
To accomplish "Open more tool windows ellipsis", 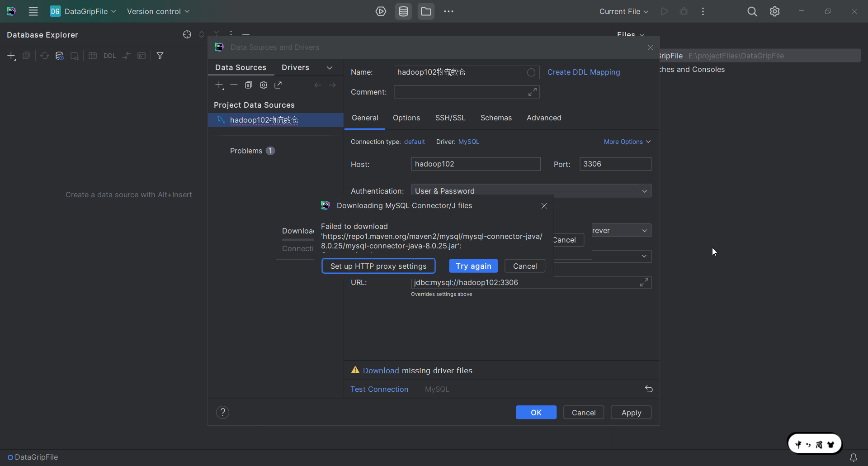I will click(x=448, y=11).
